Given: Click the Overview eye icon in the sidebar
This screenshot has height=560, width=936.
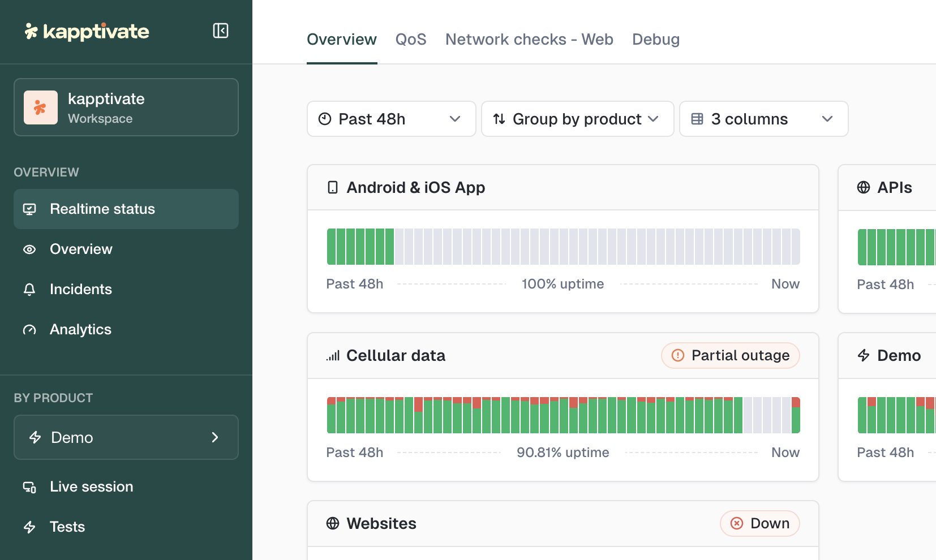Looking at the screenshot, I should [x=29, y=249].
